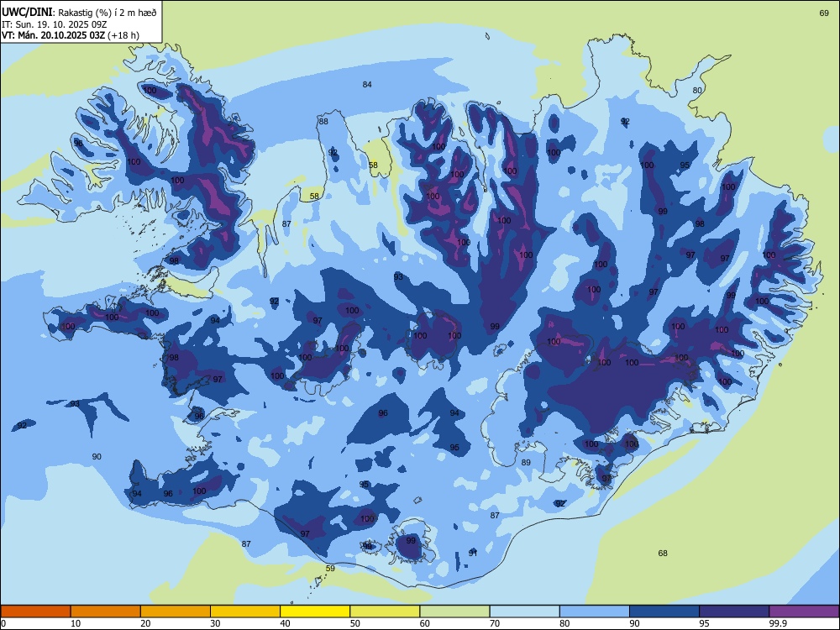Click the '68' humidity value on map
This screenshot has height=630, width=840.
click(663, 553)
